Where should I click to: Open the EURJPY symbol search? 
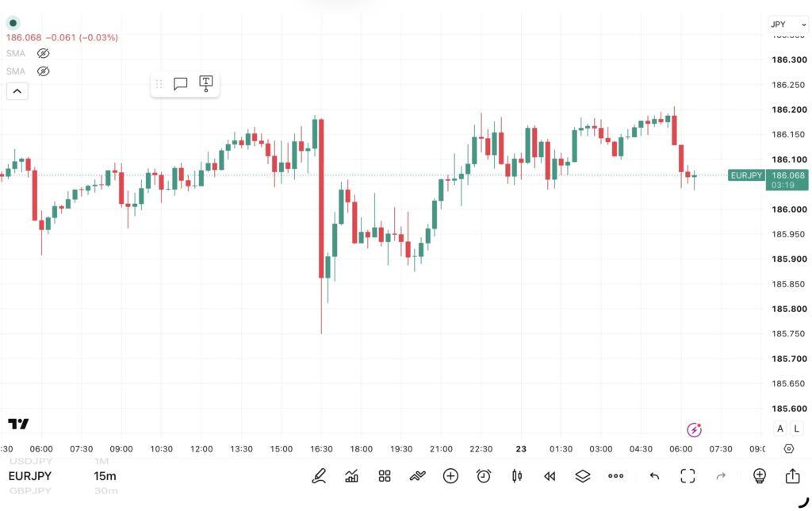tap(29, 476)
